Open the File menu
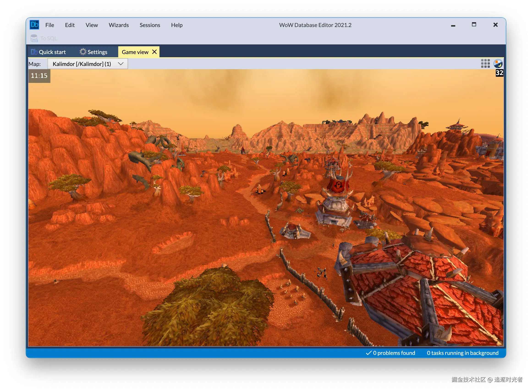532x392 pixels. tap(50, 25)
